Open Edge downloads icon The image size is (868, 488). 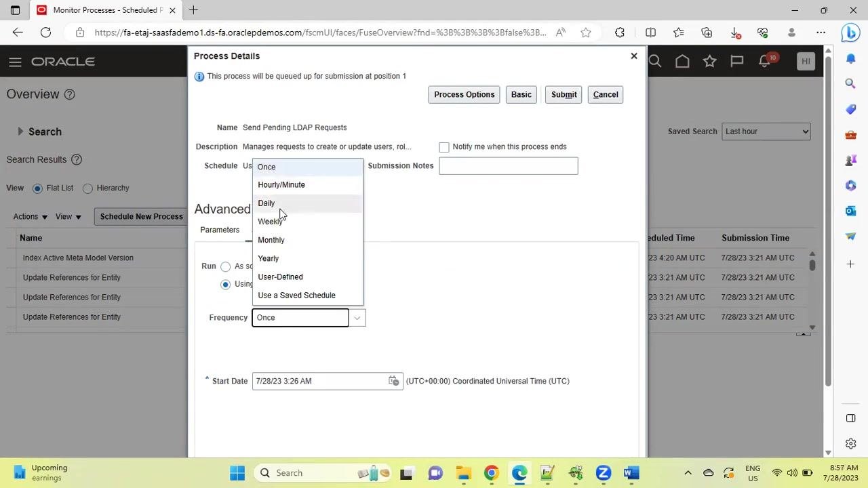[x=735, y=32]
